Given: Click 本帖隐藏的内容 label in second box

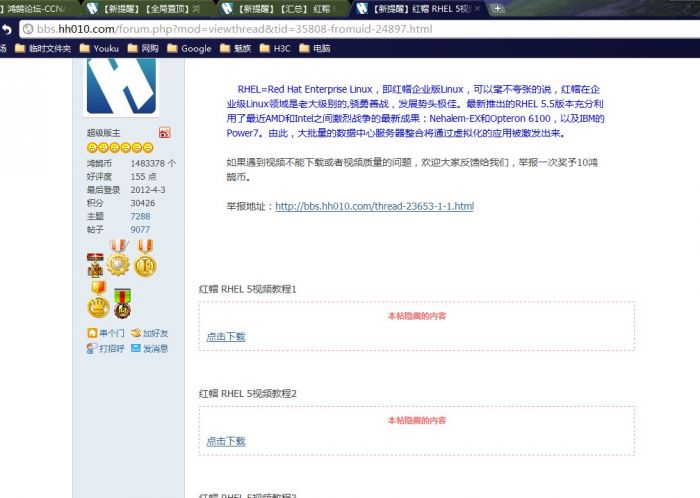Looking at the screenshot, I should click(x=417, y=420).
